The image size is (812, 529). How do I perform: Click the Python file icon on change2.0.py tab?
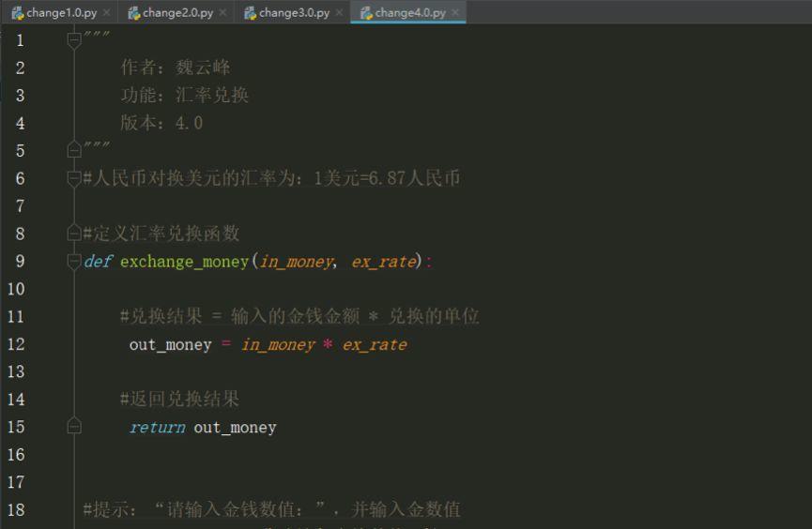134,13
